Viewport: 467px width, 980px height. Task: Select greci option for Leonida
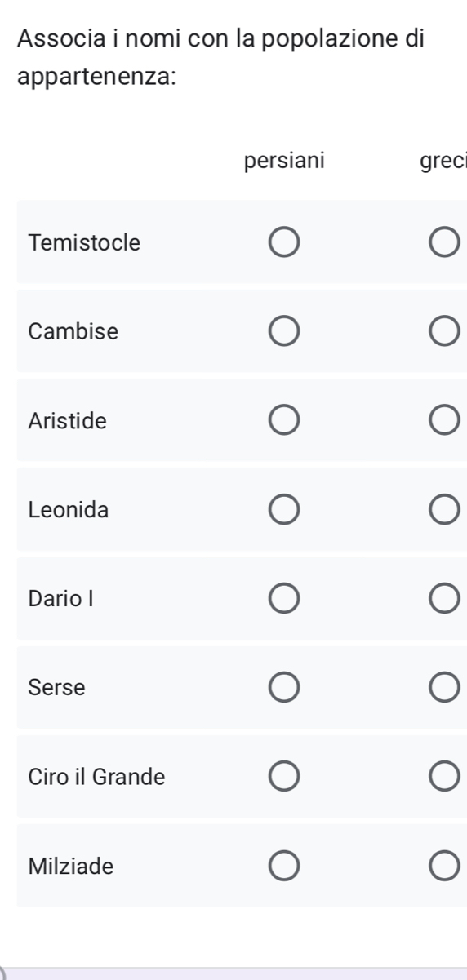tap(444, 510)
